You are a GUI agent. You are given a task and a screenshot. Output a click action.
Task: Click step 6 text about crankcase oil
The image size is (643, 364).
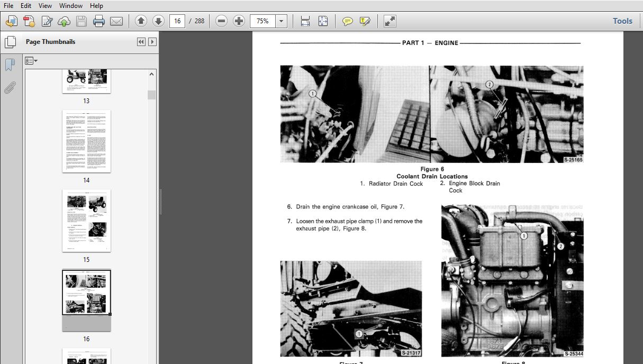pos(346,207)
